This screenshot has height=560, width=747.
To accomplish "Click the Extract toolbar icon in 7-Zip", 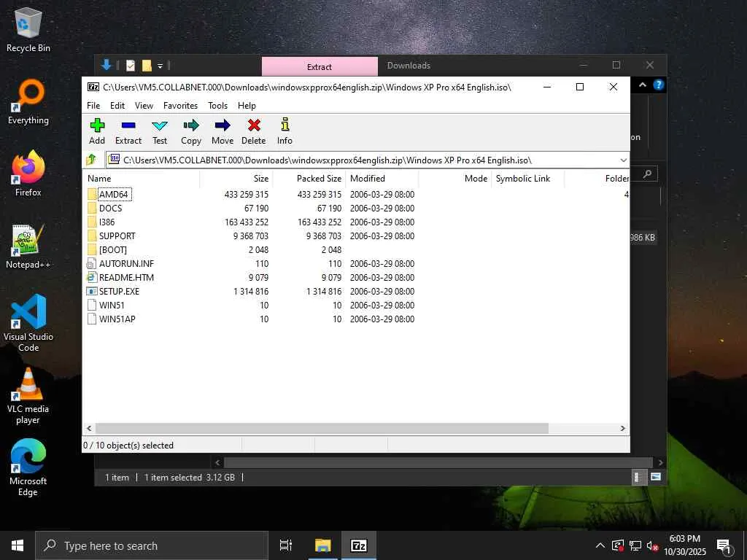I will [x=128, y=125].
